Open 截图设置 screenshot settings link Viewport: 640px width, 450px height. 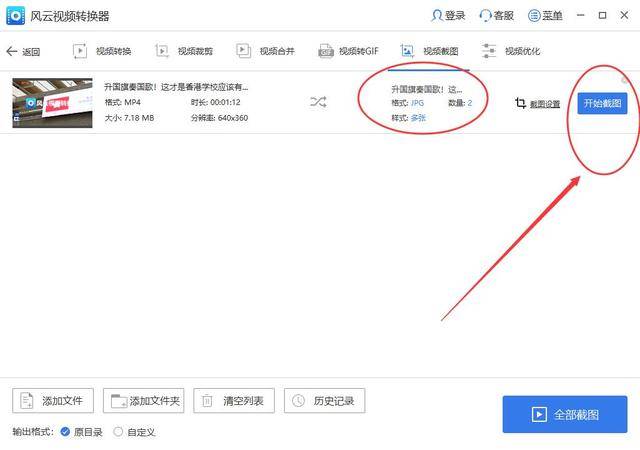tap(544, 103)
